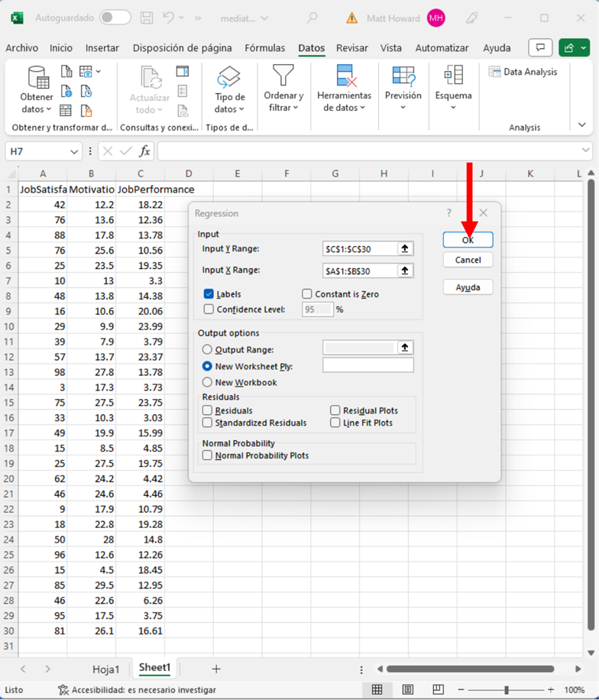
Task: Expand the Name Box dropdown arrow
Action: pyautogui.click(x=74, y=151)
